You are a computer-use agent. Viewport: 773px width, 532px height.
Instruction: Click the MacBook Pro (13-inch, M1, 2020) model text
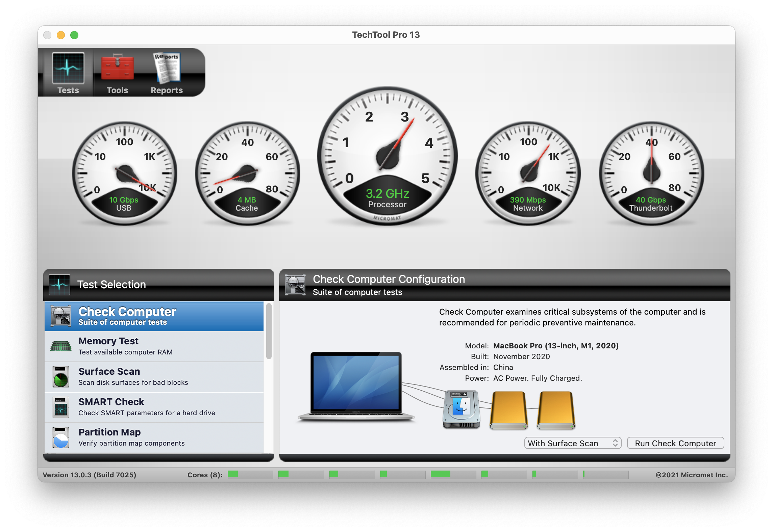click(556, 346)
